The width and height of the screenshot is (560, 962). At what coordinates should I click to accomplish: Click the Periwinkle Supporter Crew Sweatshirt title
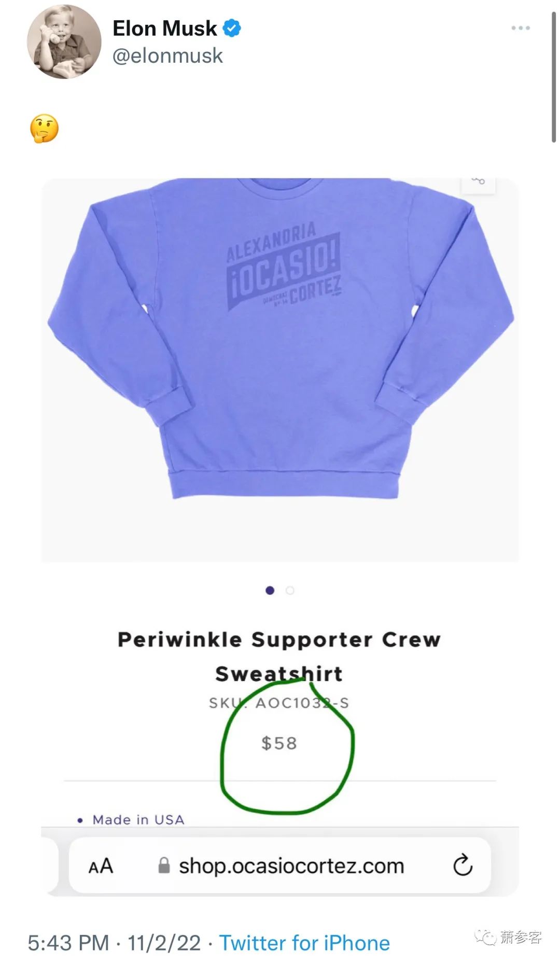click(x=279, y=657)
